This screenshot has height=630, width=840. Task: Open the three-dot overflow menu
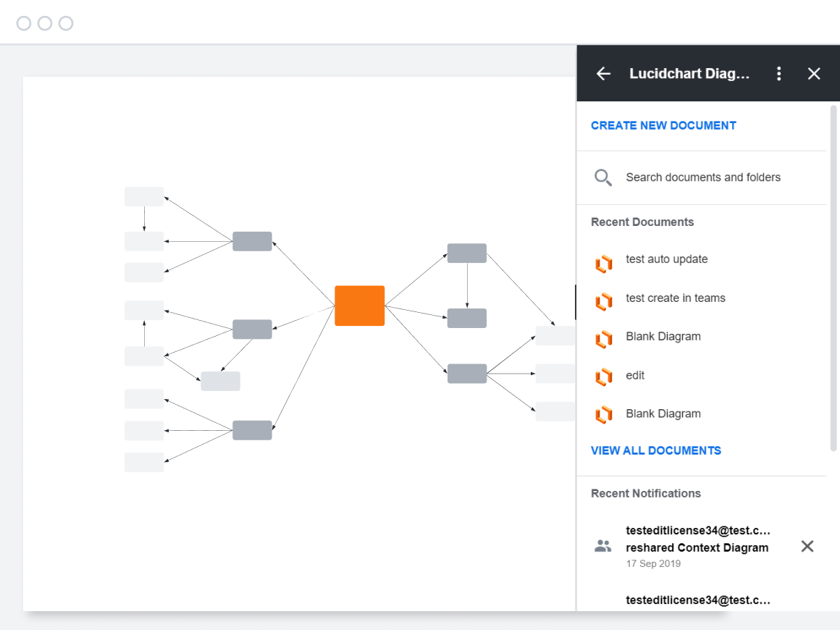pos(778,73)
